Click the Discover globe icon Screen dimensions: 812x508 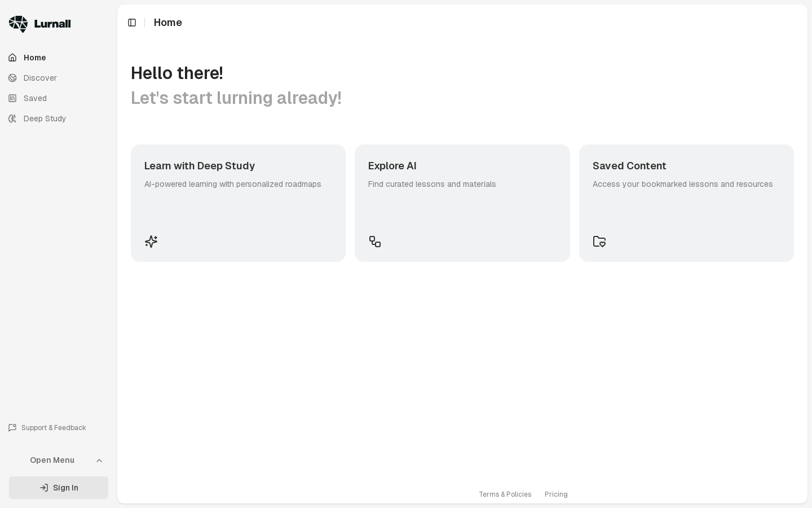tap(12, 78)
